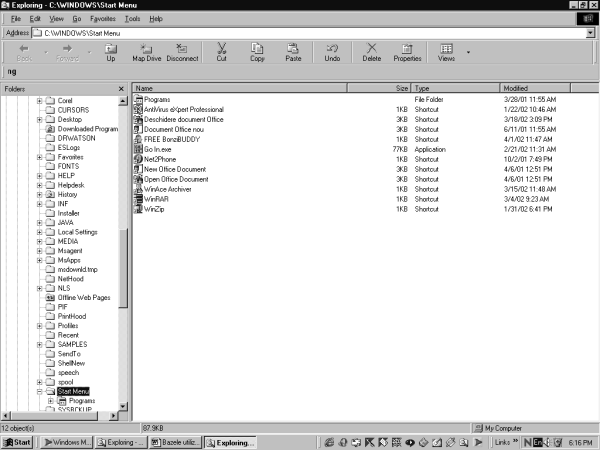
Task: Click the Map Drive toolbar button
Action: pos(147,52)
